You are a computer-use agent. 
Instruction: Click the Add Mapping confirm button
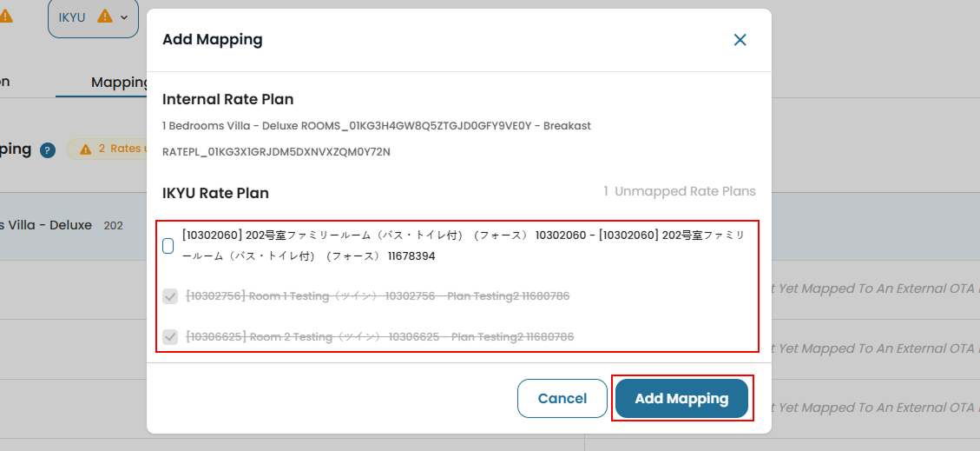point(682,399)
